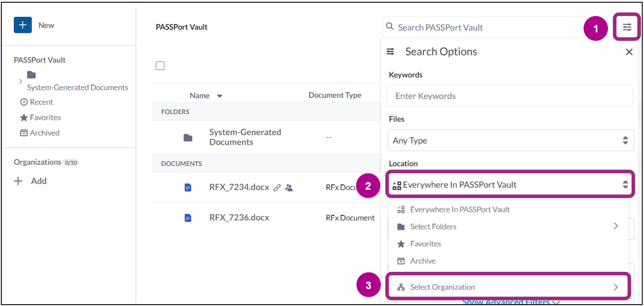Sort by the Name column arrow
644x306 pixels.
coord(220,96)
